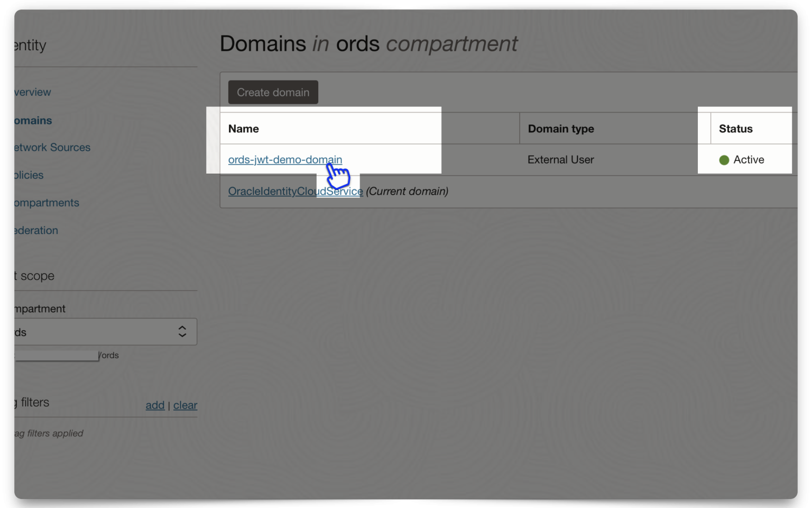This screenshot has height=508, width=812.
Task: Click the down chevron on the compartment selector
Action: tap(182, 335)
